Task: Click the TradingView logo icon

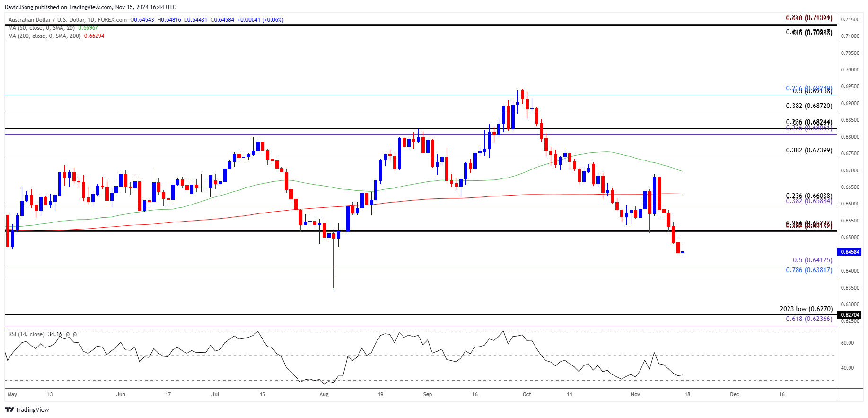Action: coord(9,409)
